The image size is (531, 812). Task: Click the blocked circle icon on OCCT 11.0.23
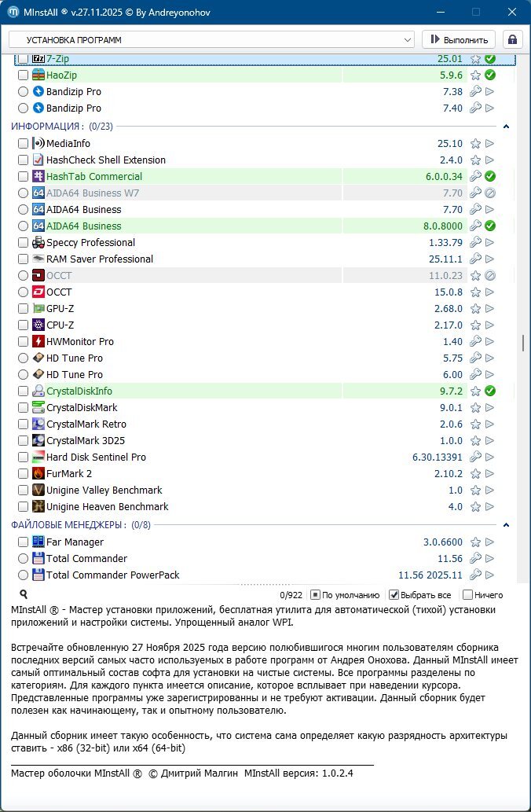[490, 276]
